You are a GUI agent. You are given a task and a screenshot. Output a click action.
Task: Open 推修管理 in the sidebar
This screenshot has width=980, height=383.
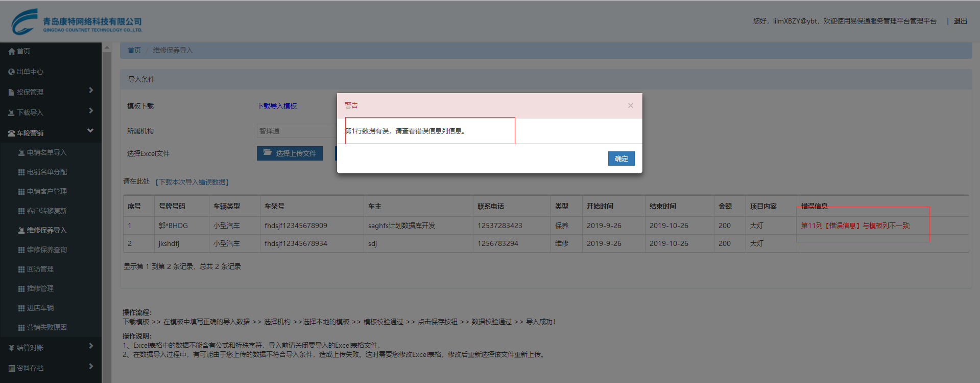coord(40,288)
